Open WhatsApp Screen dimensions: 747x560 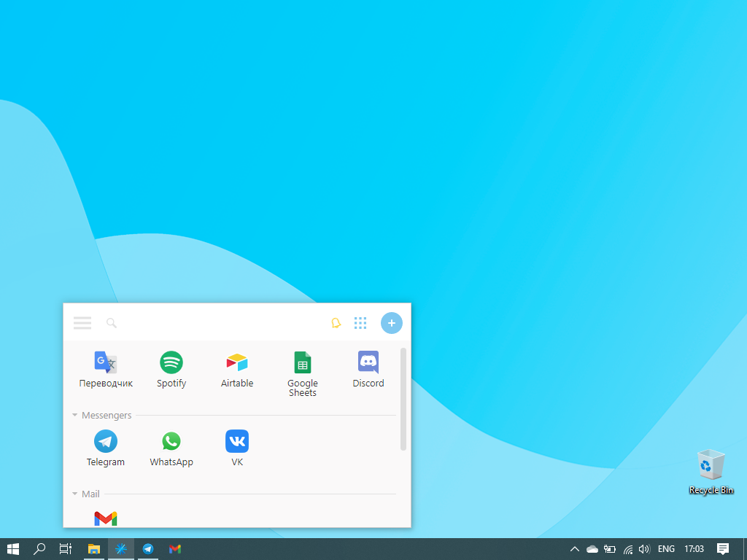click(171, 441)
